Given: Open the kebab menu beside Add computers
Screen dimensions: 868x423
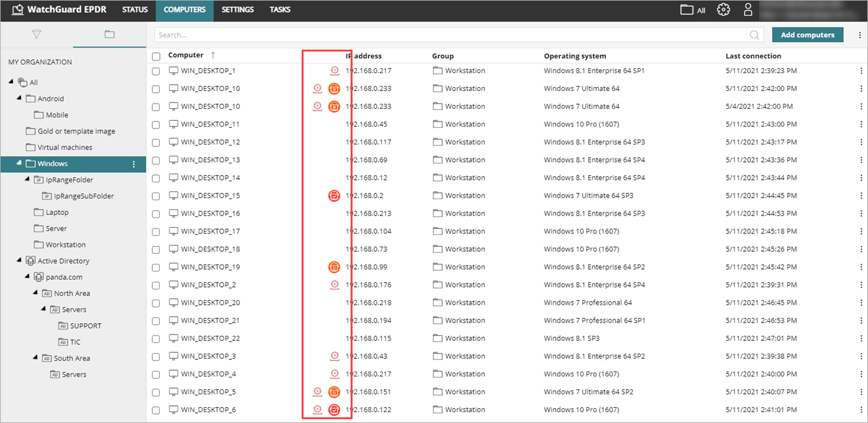Looking at the screenshot, I should [x=858, y=35].
